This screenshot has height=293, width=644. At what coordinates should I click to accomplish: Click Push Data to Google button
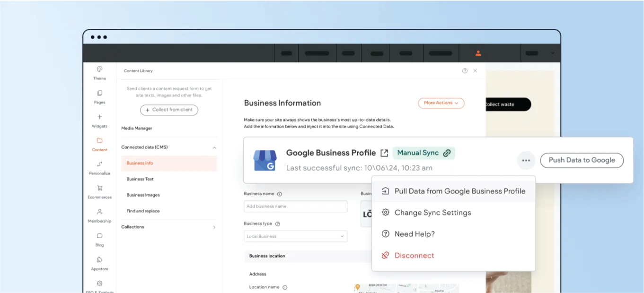tap(582, 160)
